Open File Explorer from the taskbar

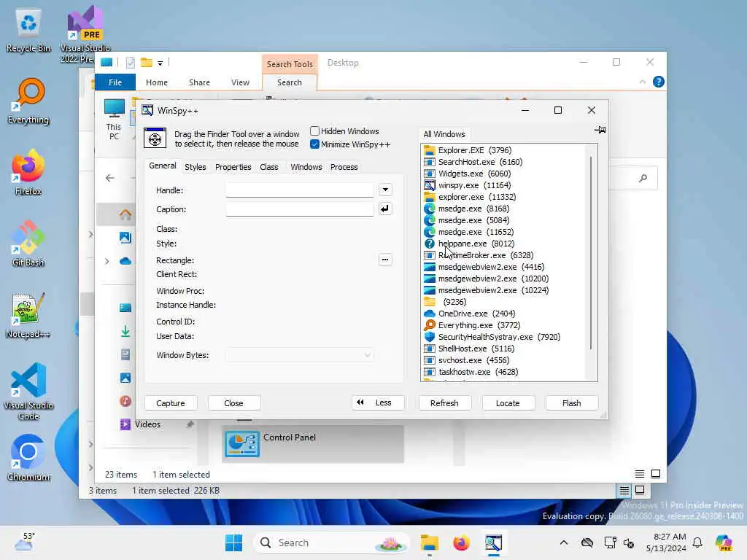pyautogui.click(x=429, y=542)
